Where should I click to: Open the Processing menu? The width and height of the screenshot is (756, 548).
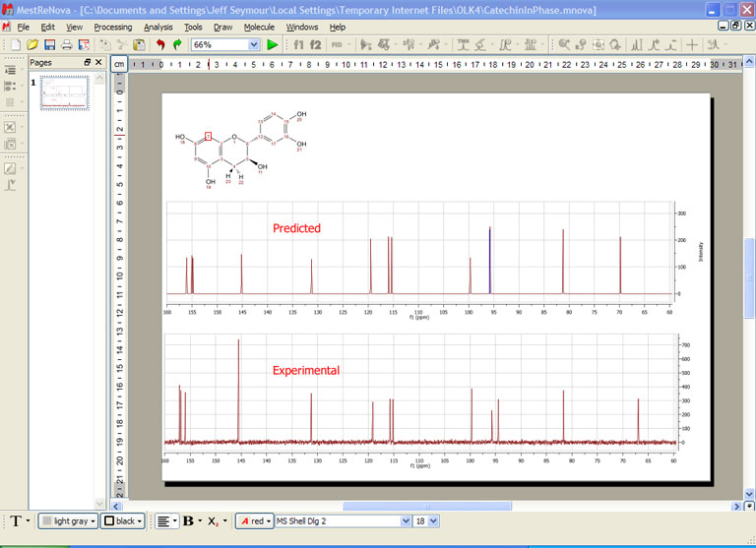click(x=112, y=27)
